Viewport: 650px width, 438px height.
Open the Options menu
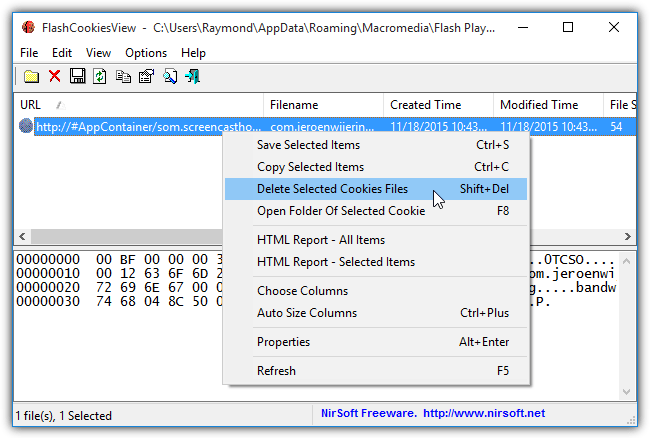[x=146, y=53]
